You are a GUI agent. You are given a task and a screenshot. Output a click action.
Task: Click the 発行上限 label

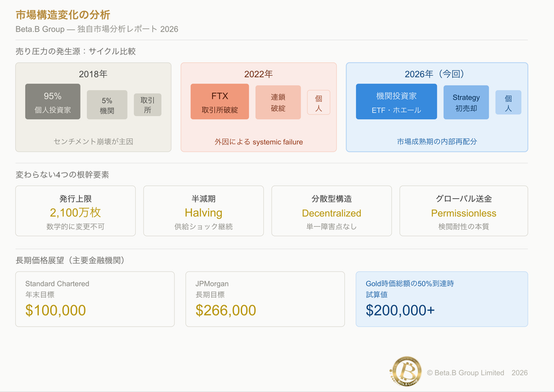pyautogui.click(x=76, y=199)
